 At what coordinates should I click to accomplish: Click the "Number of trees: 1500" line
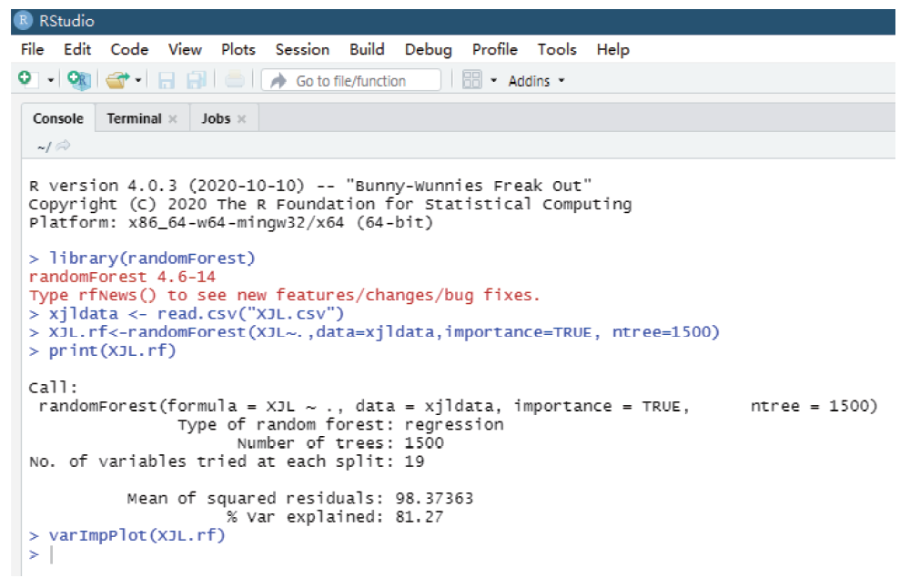(x=340, y=443)
